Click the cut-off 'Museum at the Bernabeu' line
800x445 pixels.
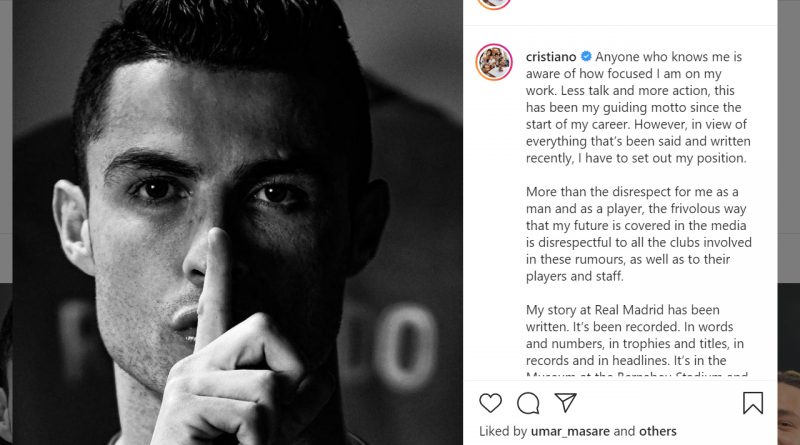pos(636,375)
